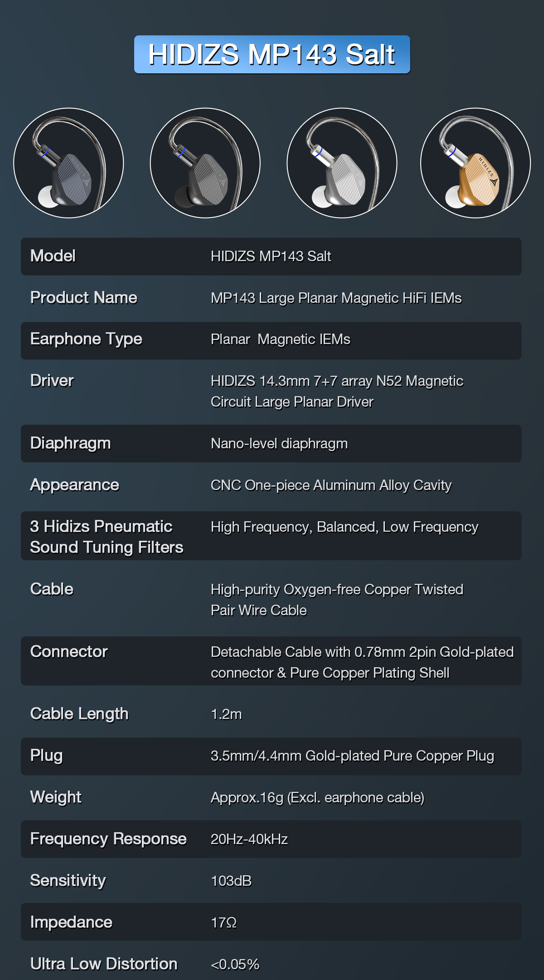The width and height of the screenshot is (544, 980).
Task: Click the CNC One-piece Aluminum Alloy Cavity text
Action: [x=331, y=485]
